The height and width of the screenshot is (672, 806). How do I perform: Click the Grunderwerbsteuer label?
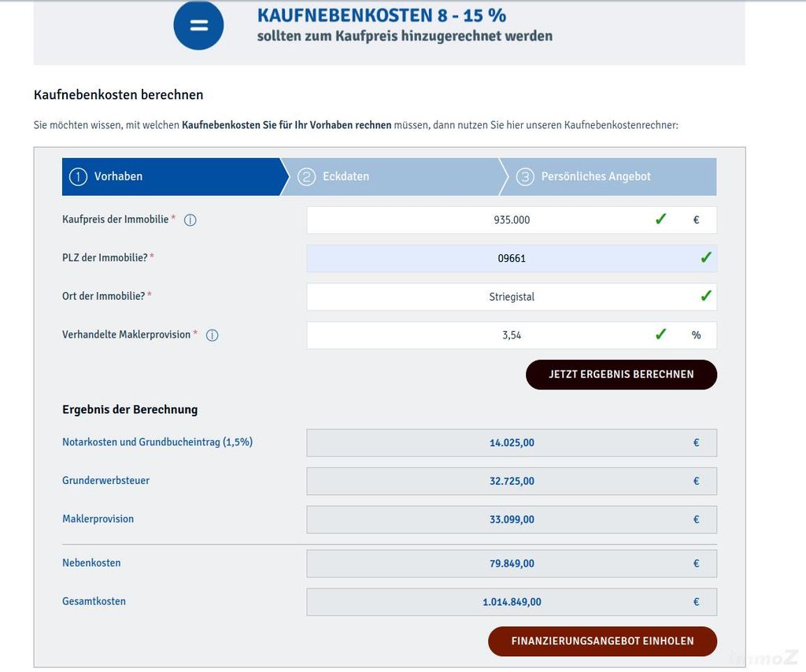(x=106, y=480)
